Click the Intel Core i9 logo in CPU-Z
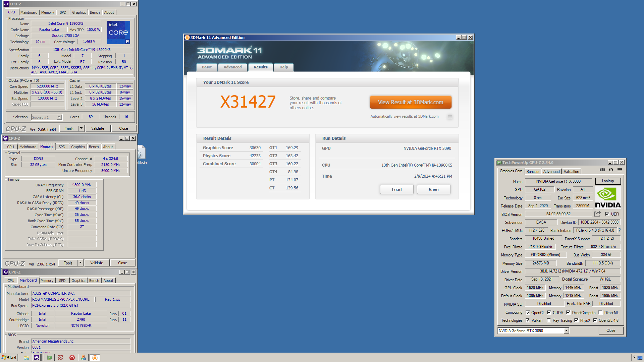Viewport: 644px width, 362px height. point(118,33)
